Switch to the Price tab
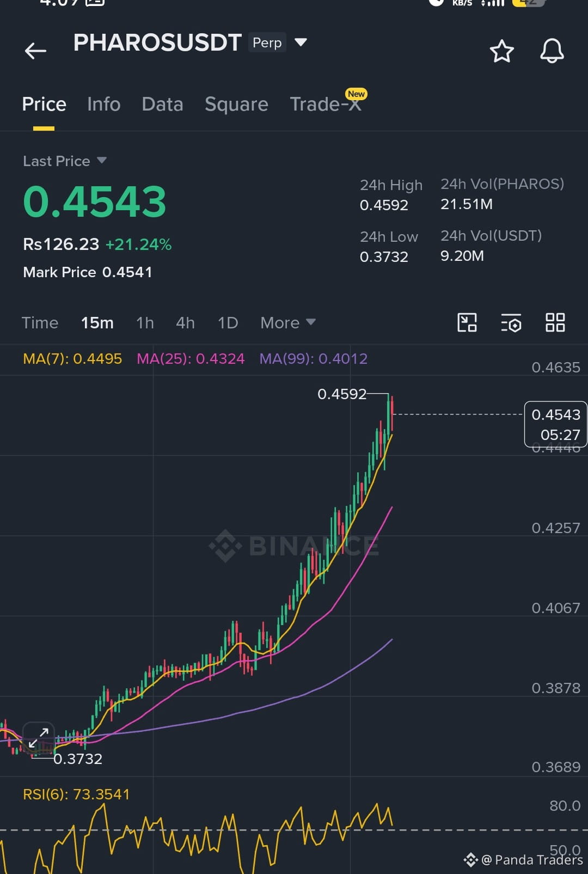Viewport: 588px width, 874px height. (44, 104)
